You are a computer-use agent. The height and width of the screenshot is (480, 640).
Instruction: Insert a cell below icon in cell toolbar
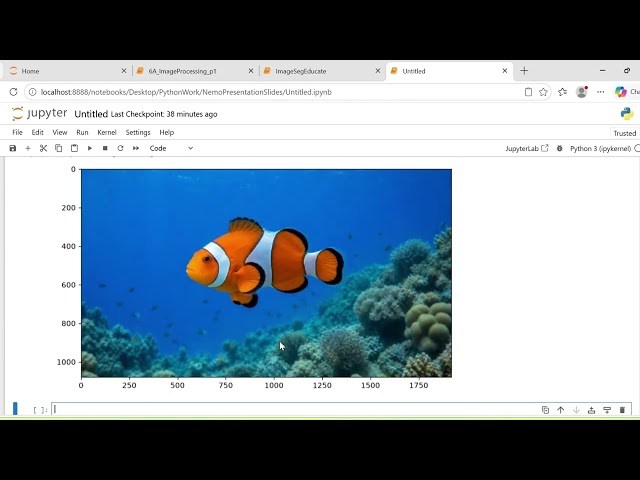click(607, 410)
